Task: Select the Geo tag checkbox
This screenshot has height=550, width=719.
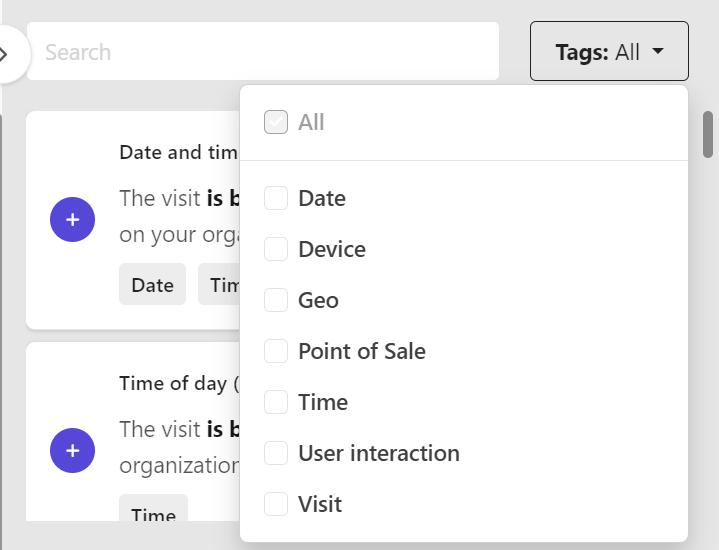Action: click(x=276, y=300)
